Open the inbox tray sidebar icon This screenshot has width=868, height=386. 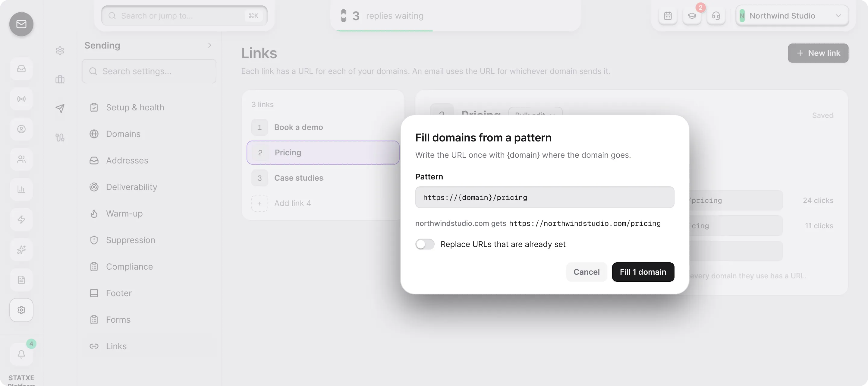[21, 69]
